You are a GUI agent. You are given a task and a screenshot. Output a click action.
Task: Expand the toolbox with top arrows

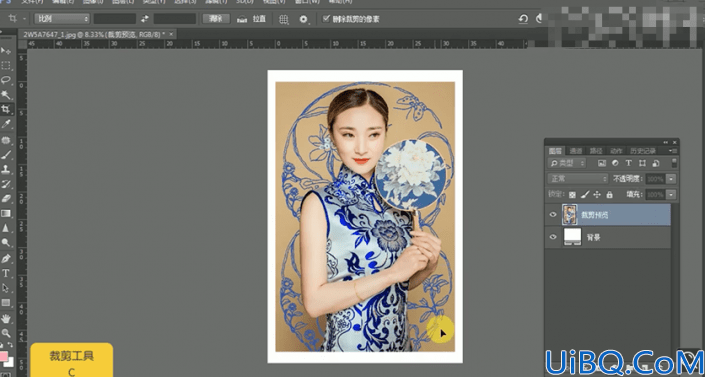(x=2, y=32)
